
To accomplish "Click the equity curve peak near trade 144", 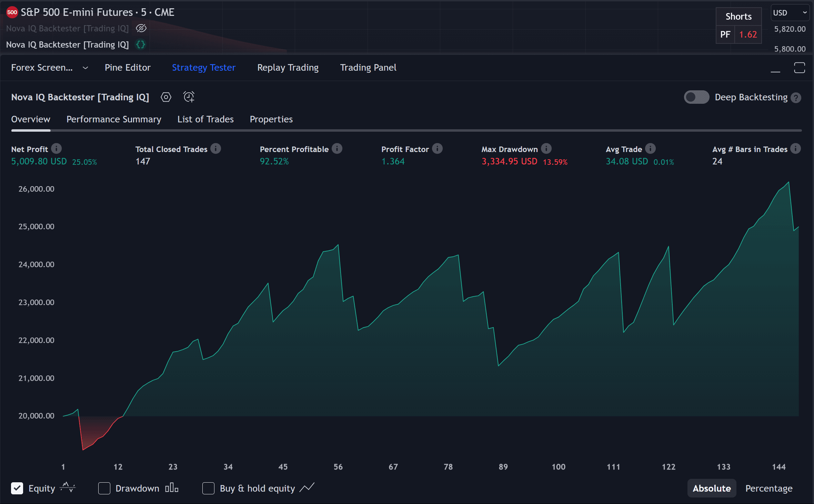I will [788, 182].
